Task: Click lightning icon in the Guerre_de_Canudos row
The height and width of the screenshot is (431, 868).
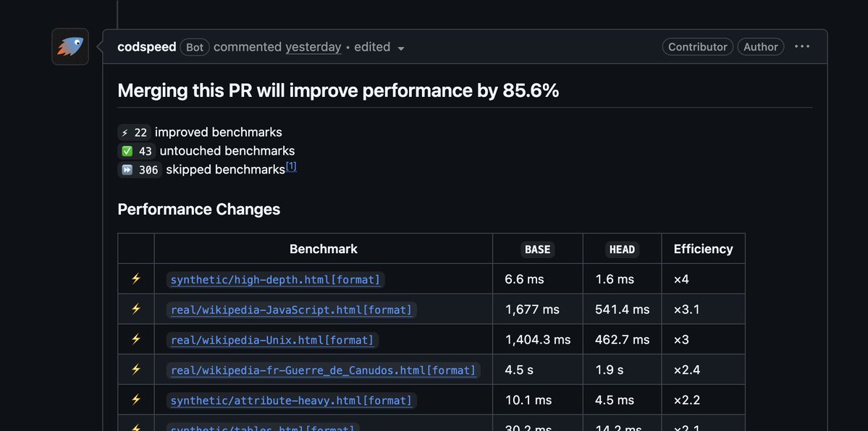Action: [x=136, y=369]
